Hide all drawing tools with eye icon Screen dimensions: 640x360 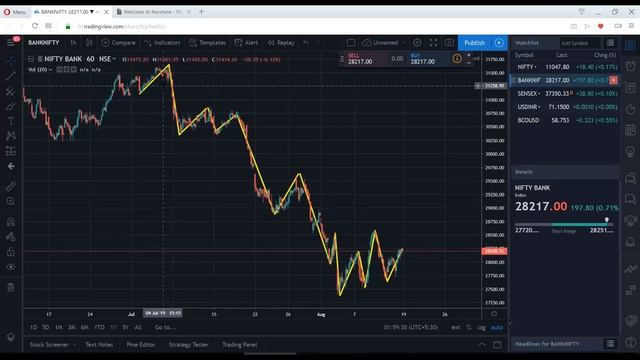[11, 267]
